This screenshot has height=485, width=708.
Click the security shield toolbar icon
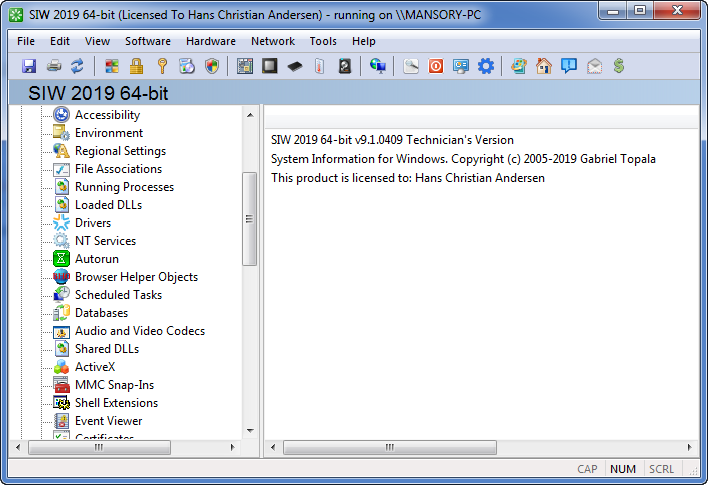[x=212, y=66]
